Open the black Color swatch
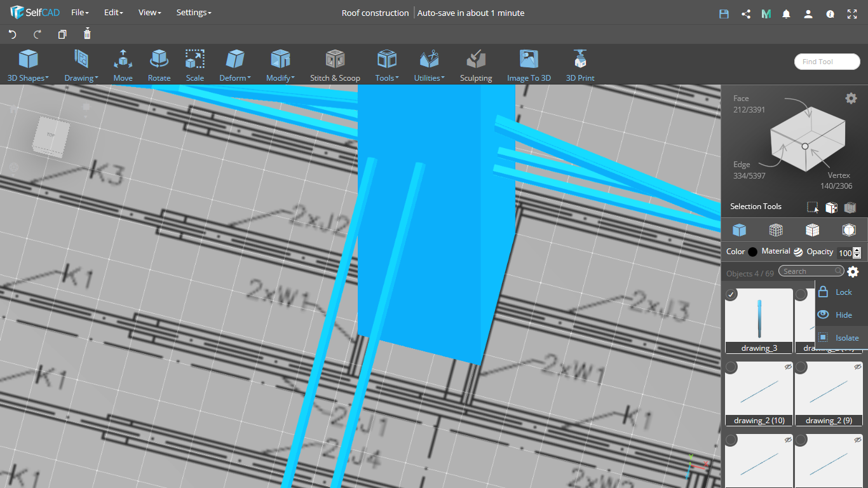Viewport: 868px width, 488px height. 753,252
